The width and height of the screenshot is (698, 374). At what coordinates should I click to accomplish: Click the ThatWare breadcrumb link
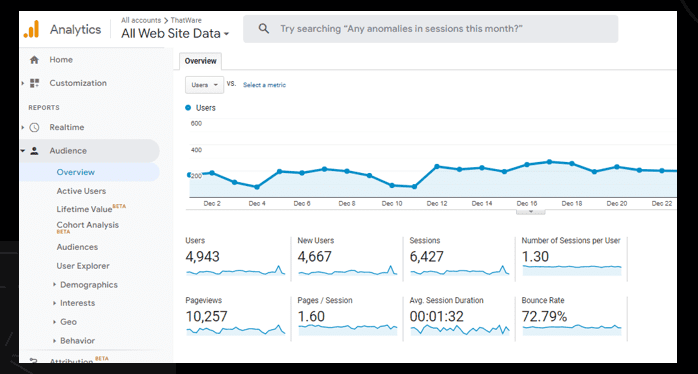coord(186,20)
